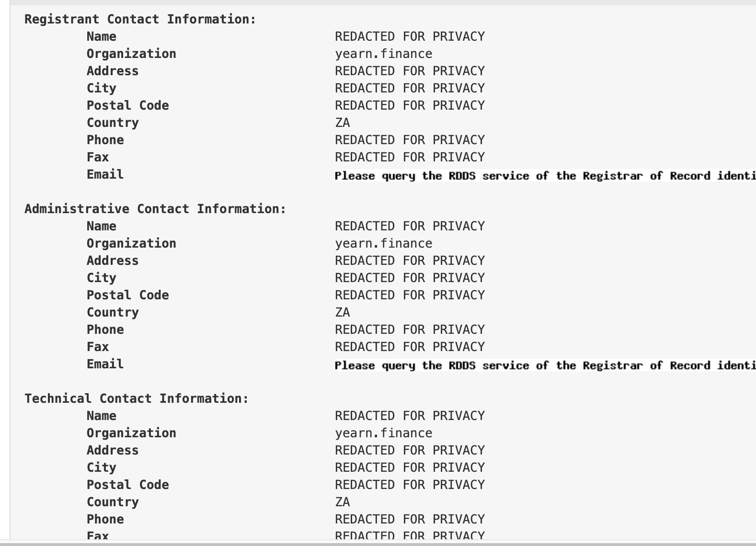Click the Technical Country value ZA

point(343,502)
